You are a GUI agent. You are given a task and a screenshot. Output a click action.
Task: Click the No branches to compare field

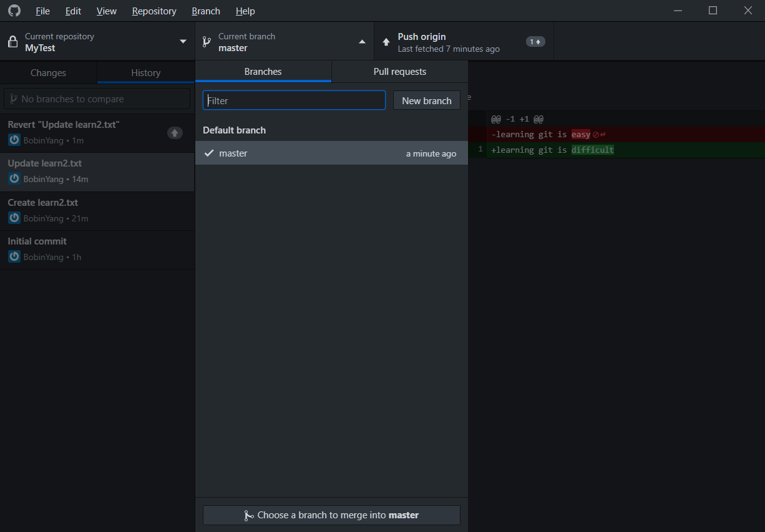[97, 99]
